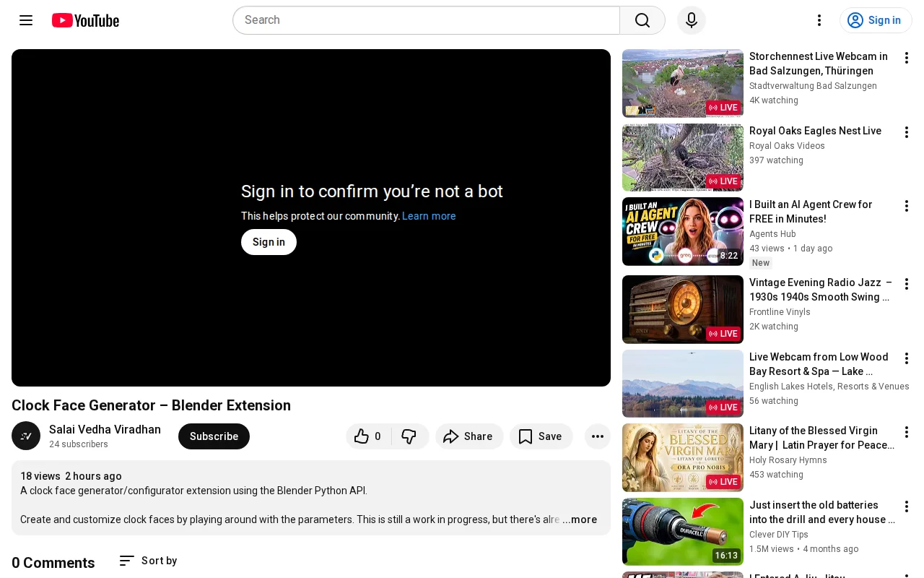Click the 'New' badge on Agents Hub video
The height and width of the screenshot is (578, 924).
click(x=761, y=263)
